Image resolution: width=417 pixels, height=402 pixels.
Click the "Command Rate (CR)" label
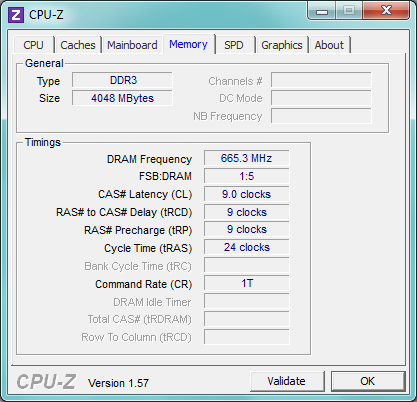click(144, 284)
